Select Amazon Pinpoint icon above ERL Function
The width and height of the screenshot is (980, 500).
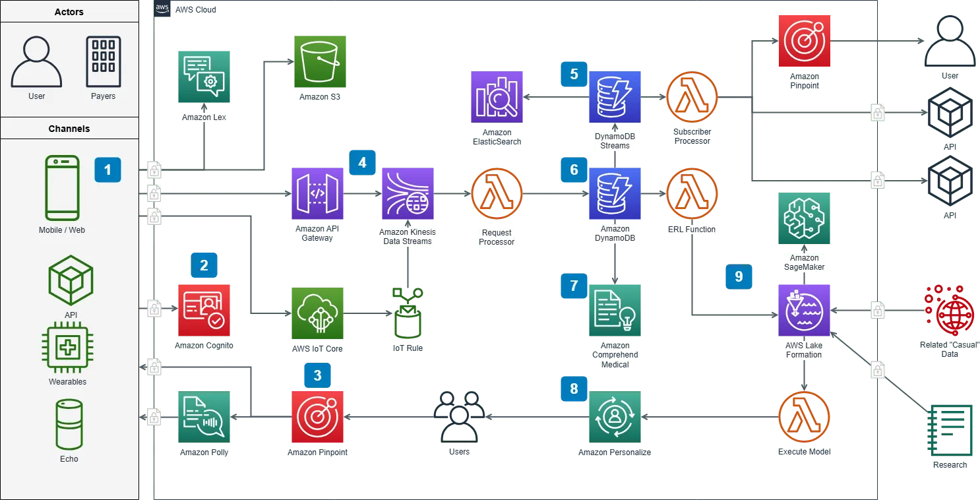(x=804, y=42)
